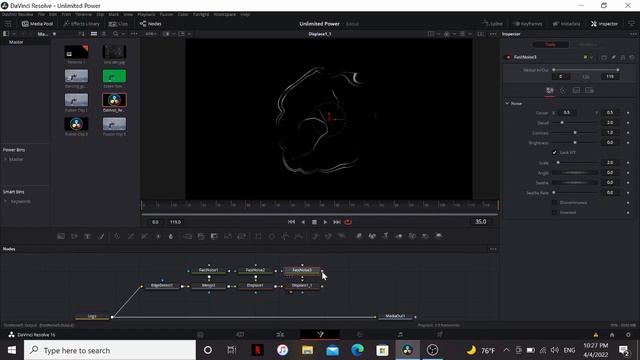Image resolution: width=640 pixels, height=360 pixels.
Task: Expand Keywords under Smart Bins
Action: point(5,202)
